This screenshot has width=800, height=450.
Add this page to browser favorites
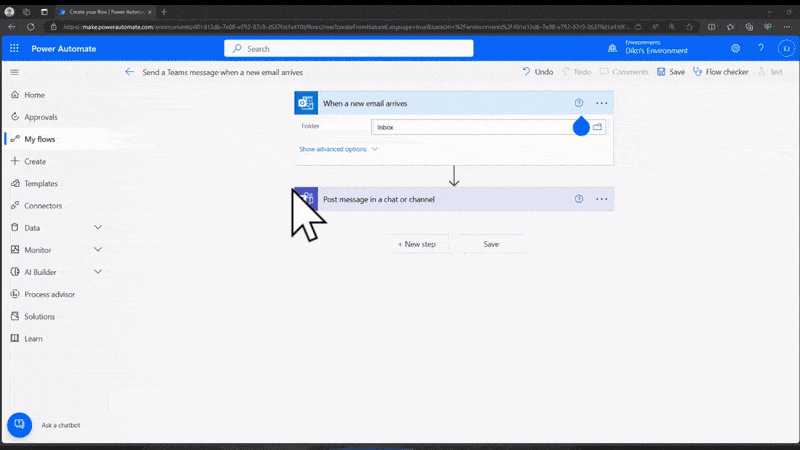tap(689, 27)
